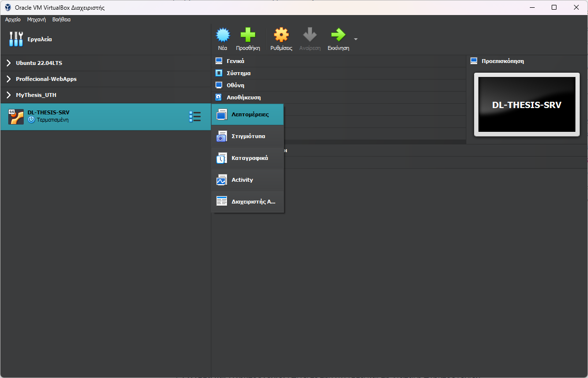Choose Λεπτομέρειες in the popup menu
588x378 pixels.
(248, 115)
